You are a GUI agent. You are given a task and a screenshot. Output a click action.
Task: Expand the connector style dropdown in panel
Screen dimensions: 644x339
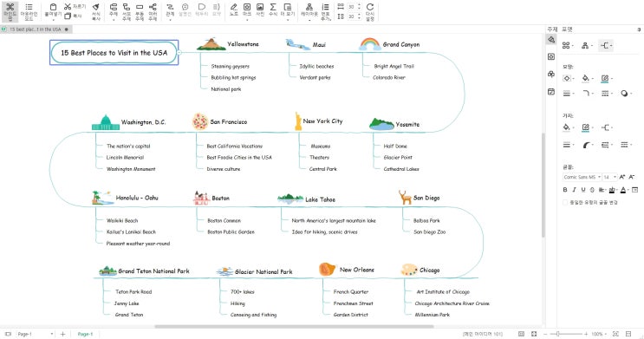(606, 45)
